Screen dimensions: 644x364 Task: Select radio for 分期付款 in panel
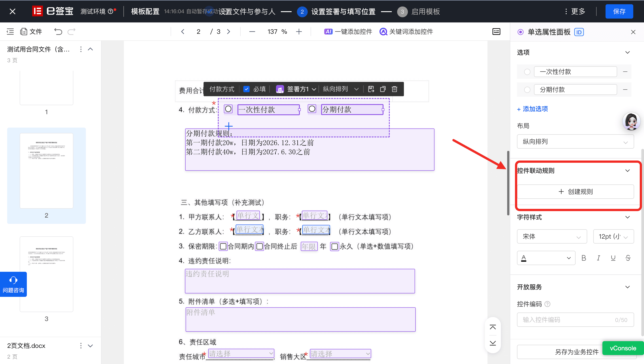(x=527, y=90)
